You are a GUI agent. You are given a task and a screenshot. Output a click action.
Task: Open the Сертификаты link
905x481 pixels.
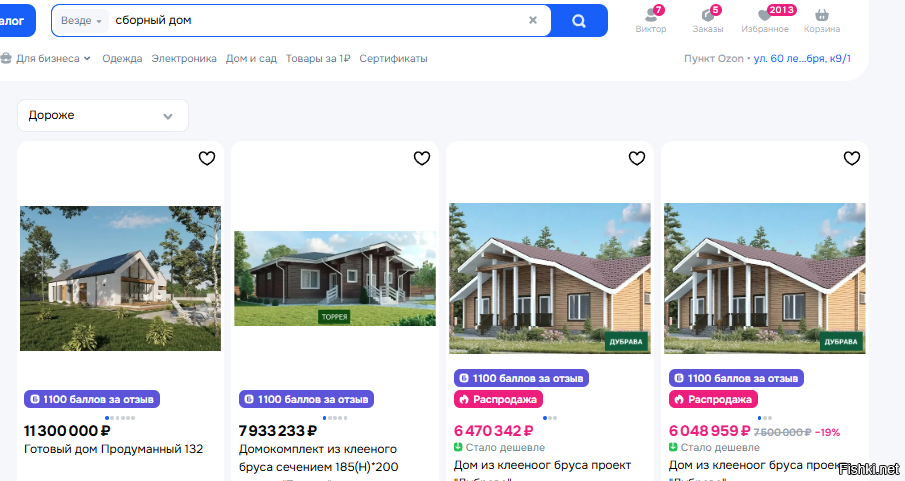pos(393,58)
